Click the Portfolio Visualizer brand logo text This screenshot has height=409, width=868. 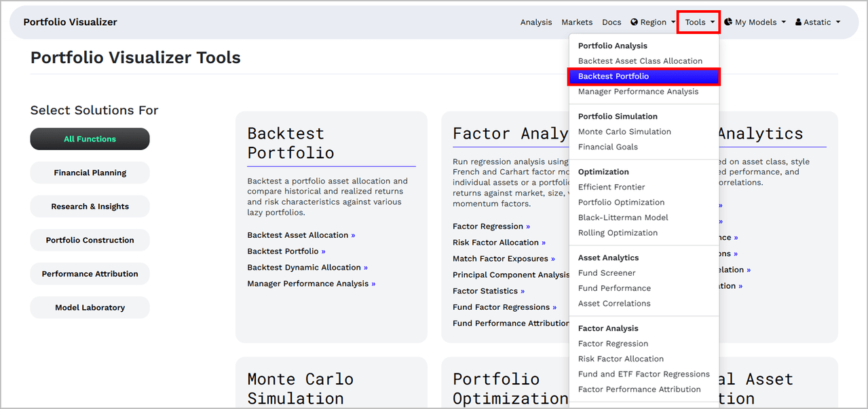[x=70, y=22]
